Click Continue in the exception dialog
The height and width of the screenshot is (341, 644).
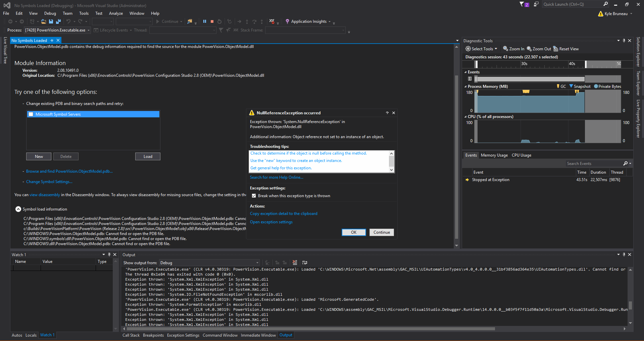coord(382,232)
